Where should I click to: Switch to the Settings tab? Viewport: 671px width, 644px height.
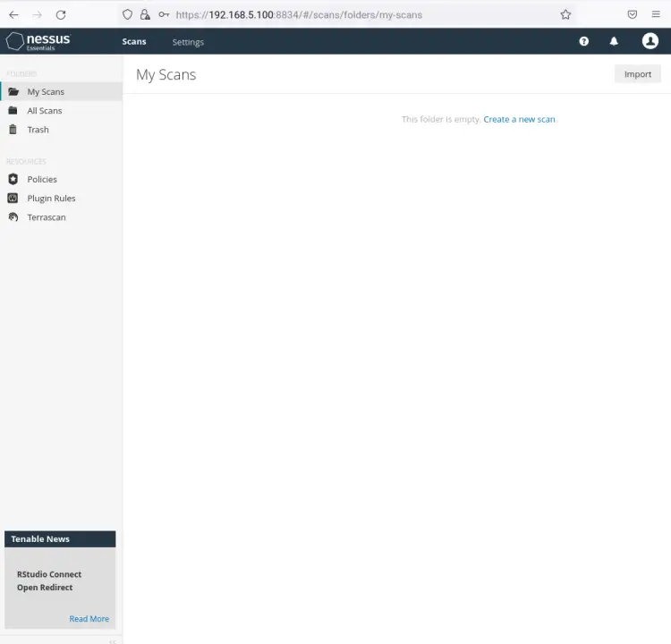coord(188,42)
